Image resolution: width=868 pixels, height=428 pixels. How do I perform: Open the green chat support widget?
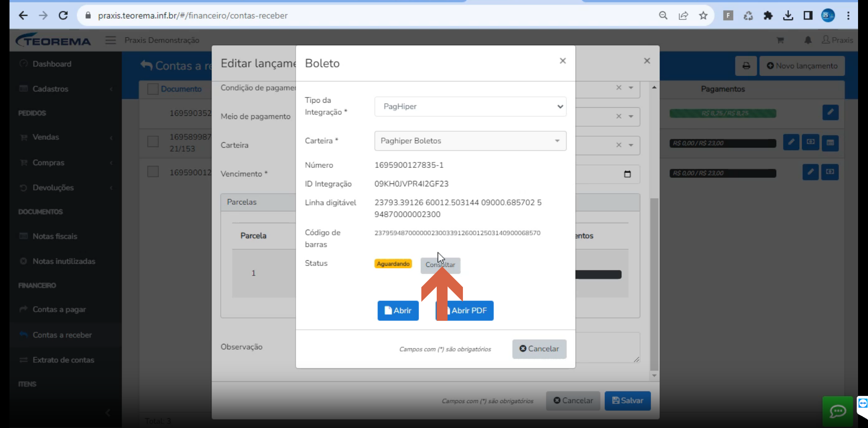[838, 411]
